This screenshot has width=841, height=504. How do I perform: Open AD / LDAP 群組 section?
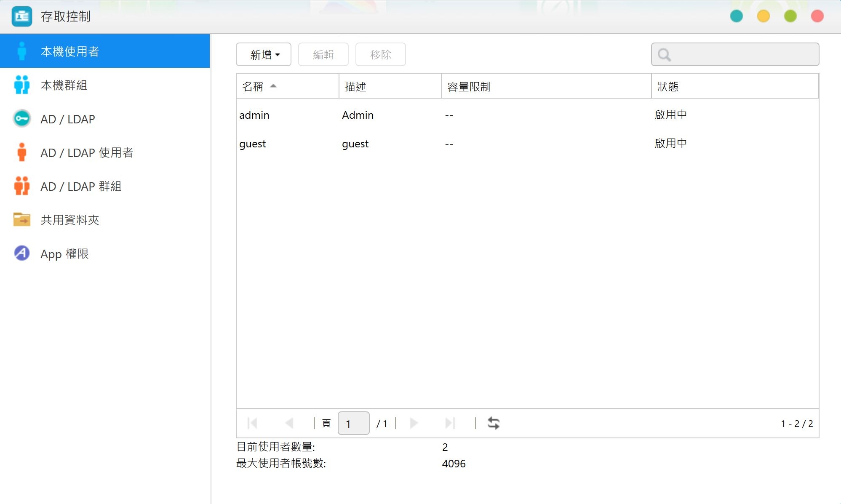click(105, 186)
